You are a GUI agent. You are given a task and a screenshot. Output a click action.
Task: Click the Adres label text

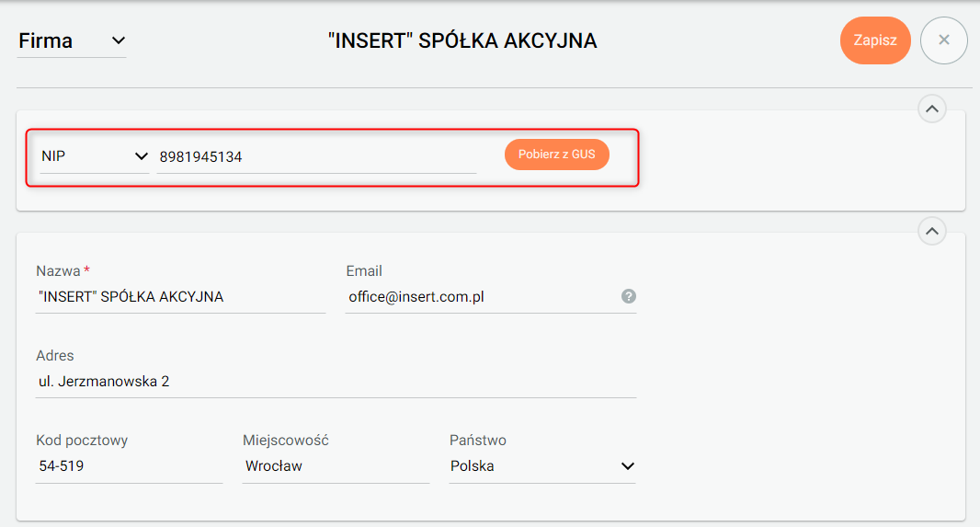tap(54, 356)
